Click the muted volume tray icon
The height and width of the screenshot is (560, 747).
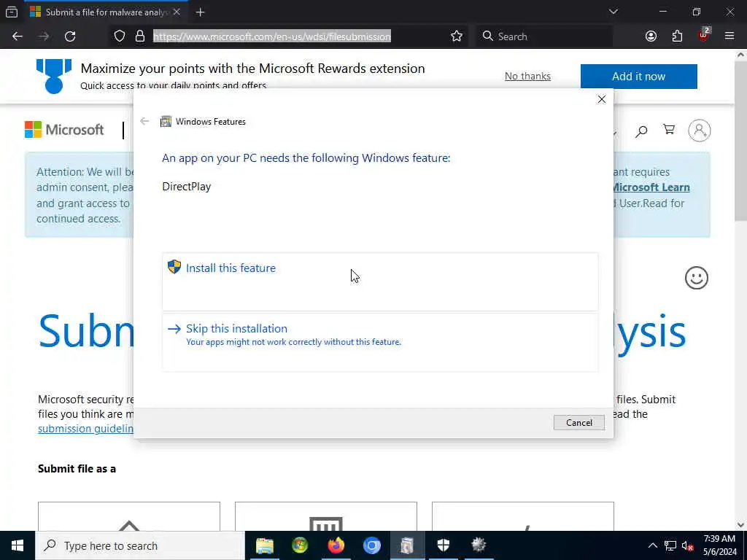click(x=687, y=545)
